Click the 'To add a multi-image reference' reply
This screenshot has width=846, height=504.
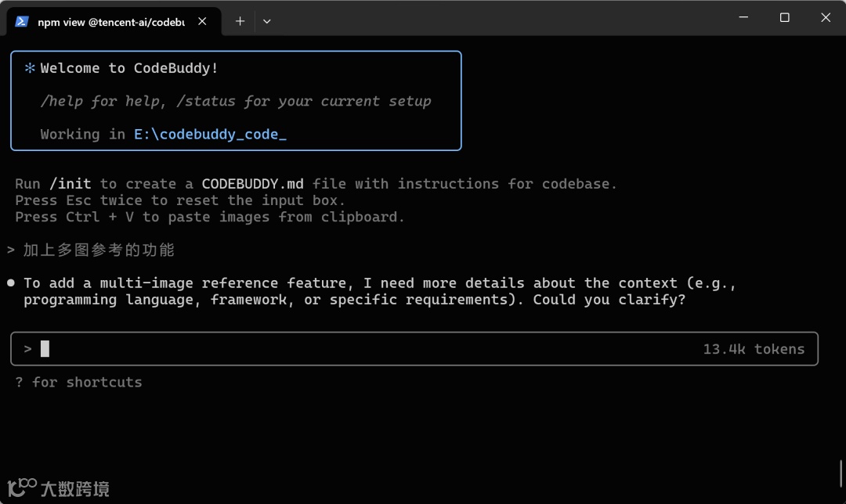[x=379, y=291]
